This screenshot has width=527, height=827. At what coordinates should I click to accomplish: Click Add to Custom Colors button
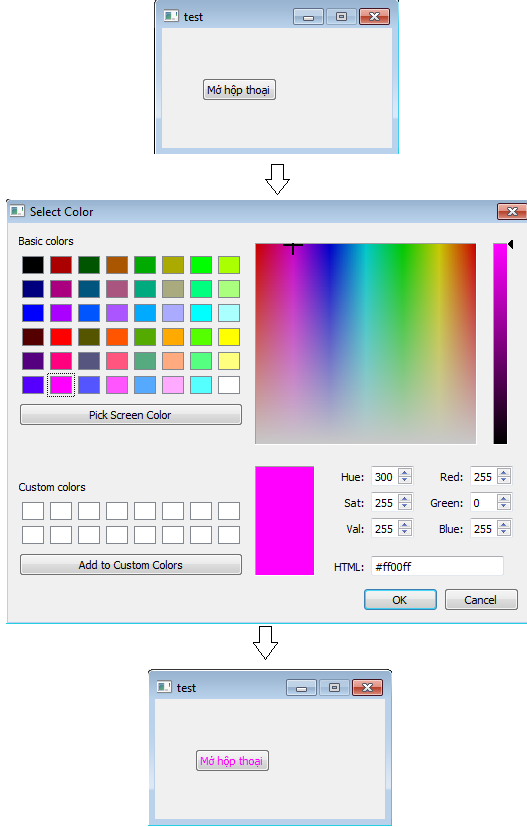[x=131, y=564]
